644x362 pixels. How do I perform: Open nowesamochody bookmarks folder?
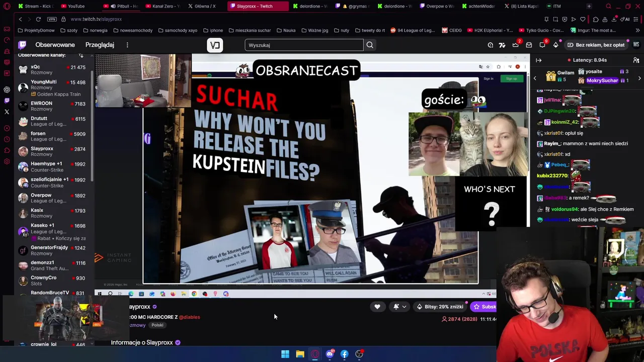pos(133,30)
